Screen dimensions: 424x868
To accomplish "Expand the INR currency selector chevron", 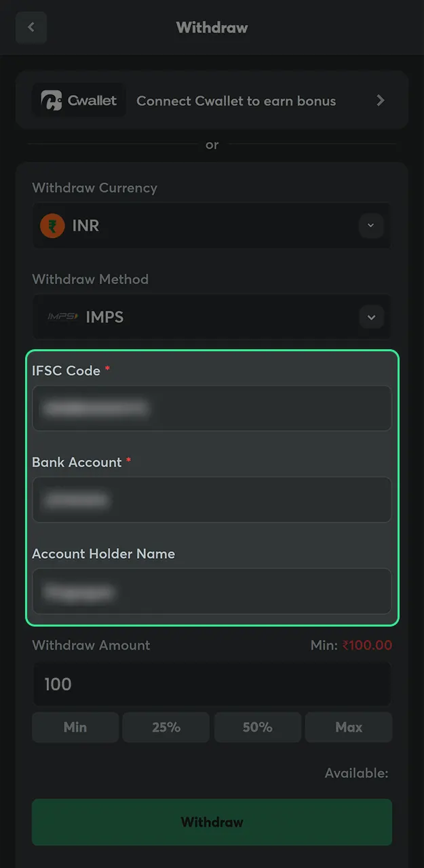I will 371,226.
